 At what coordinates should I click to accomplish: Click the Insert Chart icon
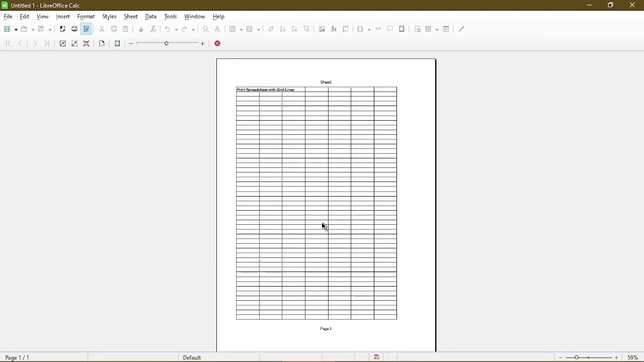click(x=334, y=29)
